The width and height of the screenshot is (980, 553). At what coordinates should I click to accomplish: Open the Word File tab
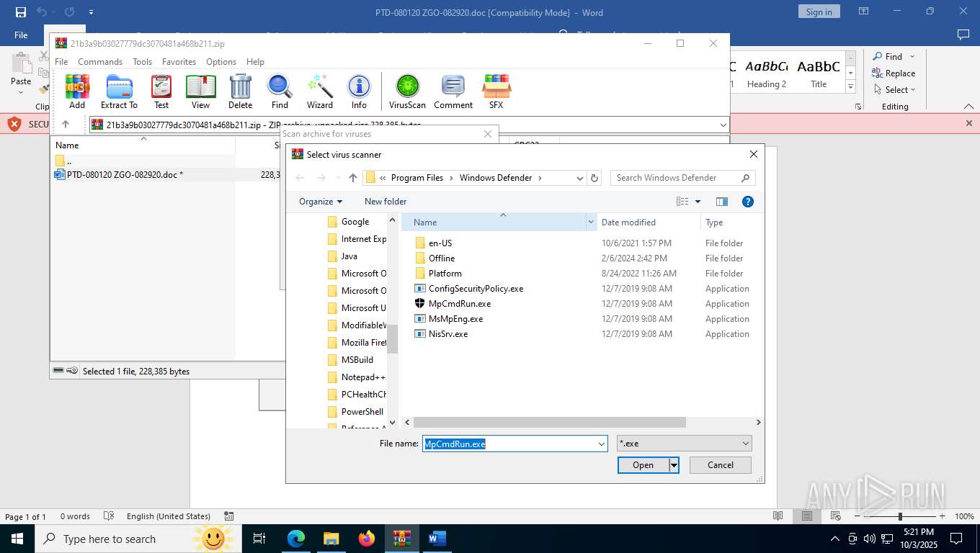click(21, 35)
